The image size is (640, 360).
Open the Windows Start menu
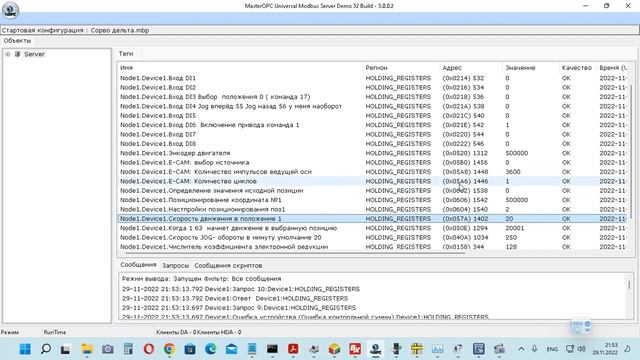coord(25,349)
